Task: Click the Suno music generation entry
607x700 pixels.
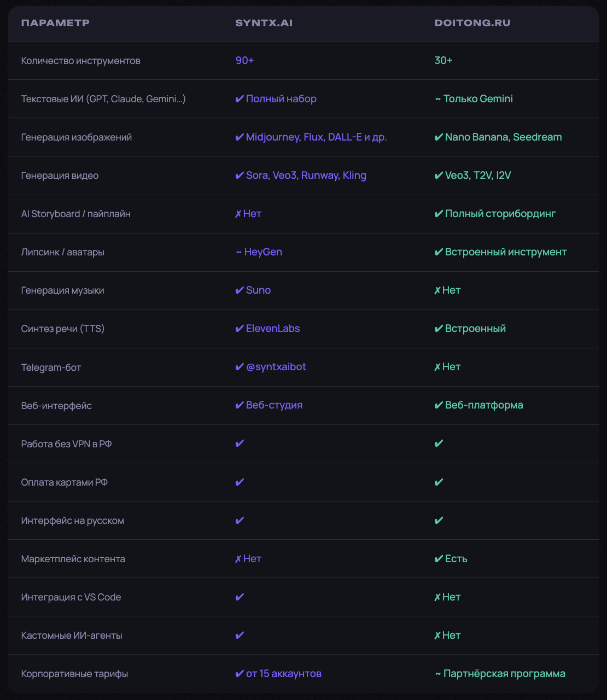Action: click(258, 290)
